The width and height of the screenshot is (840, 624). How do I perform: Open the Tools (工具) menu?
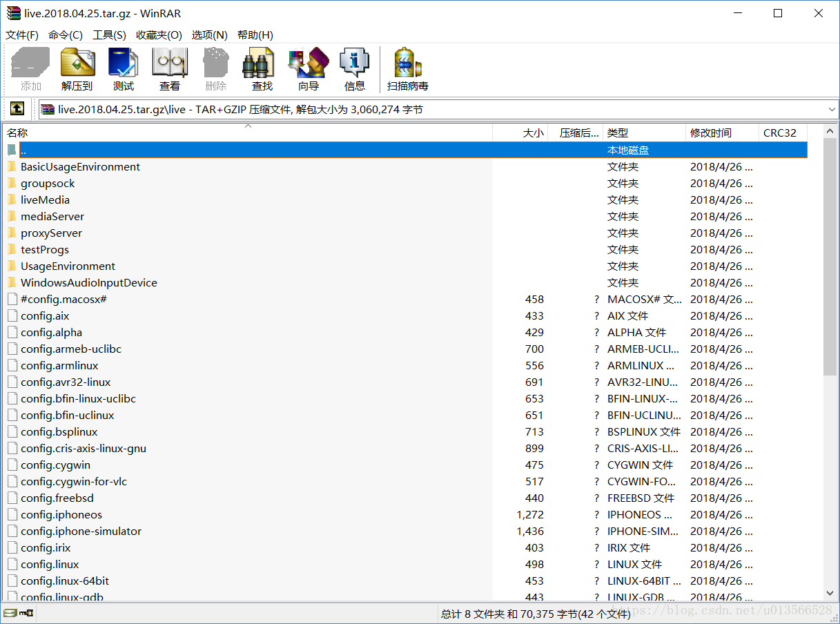coord(109,35)
